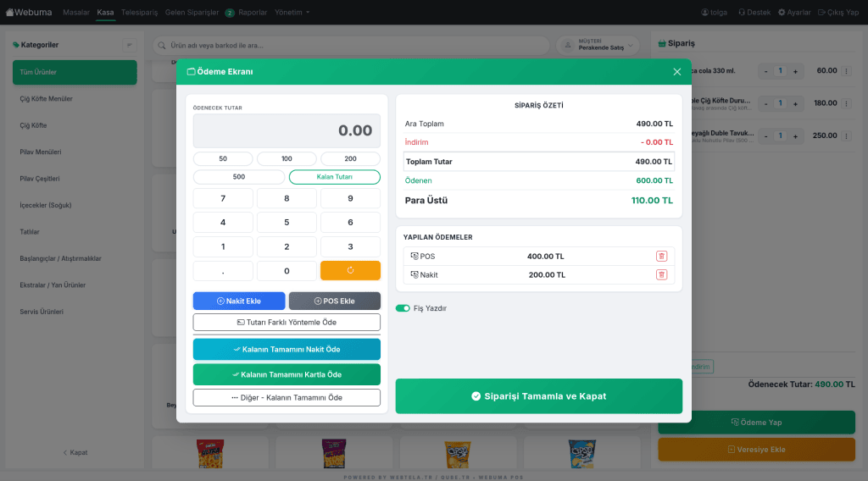Viewport: 868px width, 481px height.
Task: Click the Webuma logo icon
Action: [9, 13]
